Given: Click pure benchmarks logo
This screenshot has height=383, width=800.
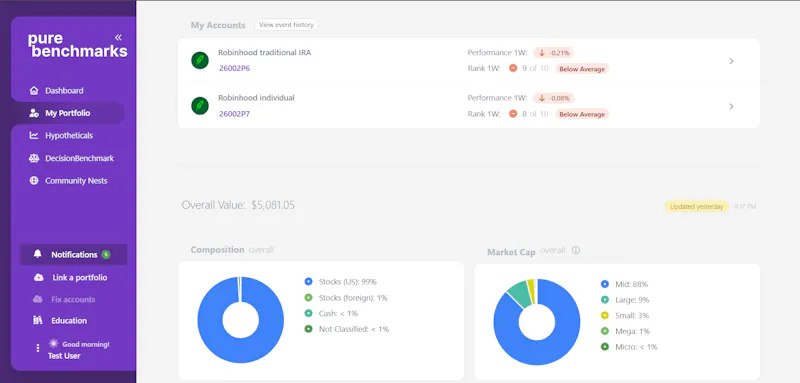Looking at the screenshot, I should pos(78,45).
